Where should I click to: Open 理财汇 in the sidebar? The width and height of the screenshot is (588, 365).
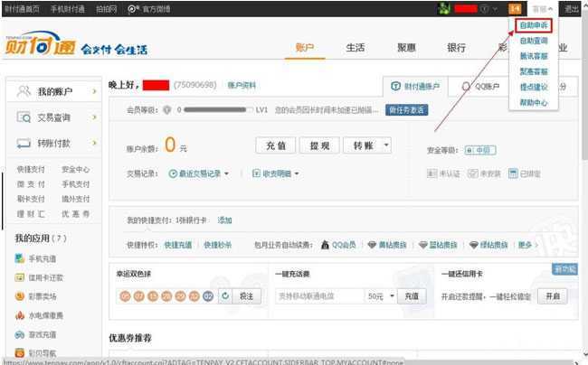pos(31,214)
